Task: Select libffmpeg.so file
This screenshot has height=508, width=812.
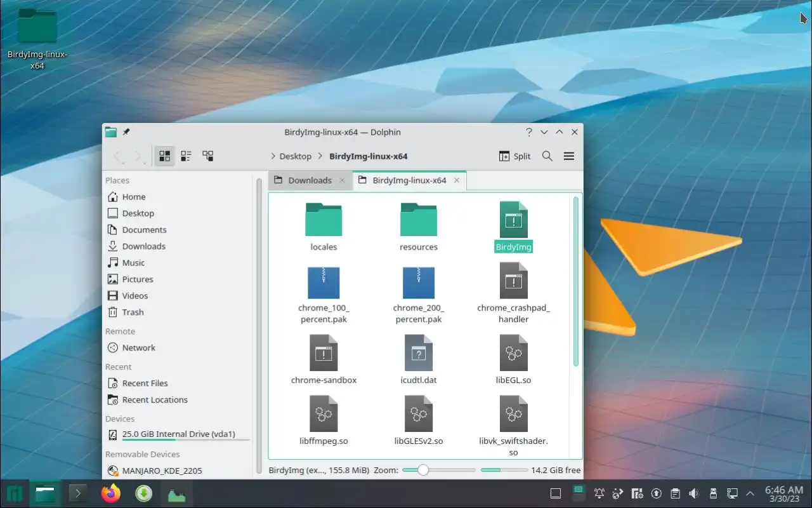Action: 324,420
